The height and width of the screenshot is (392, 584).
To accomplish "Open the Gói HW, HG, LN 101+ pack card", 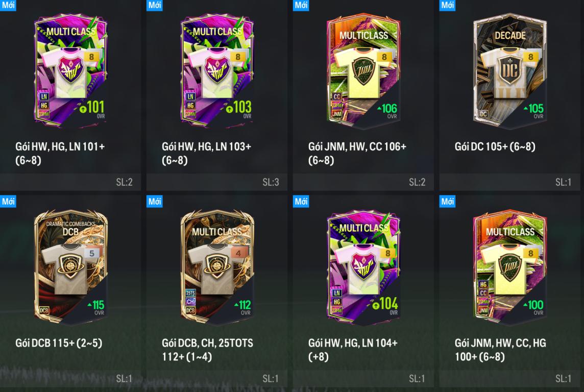I will pyautogui.click(x=70, y=95).
